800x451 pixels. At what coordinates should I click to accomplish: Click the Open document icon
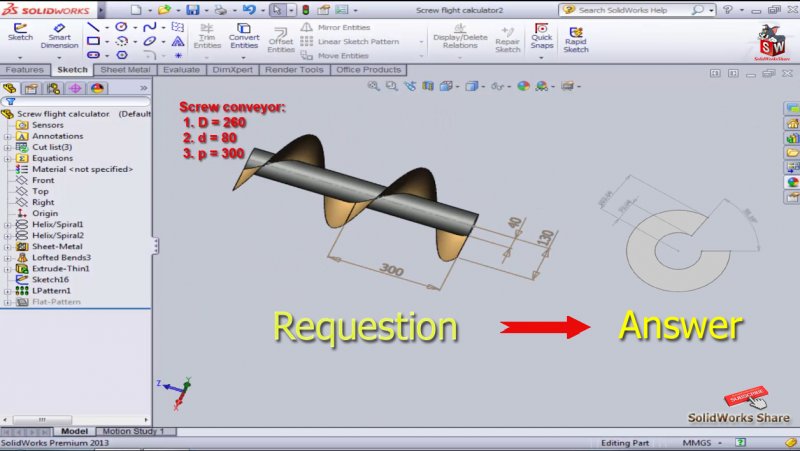pos(164,10)
